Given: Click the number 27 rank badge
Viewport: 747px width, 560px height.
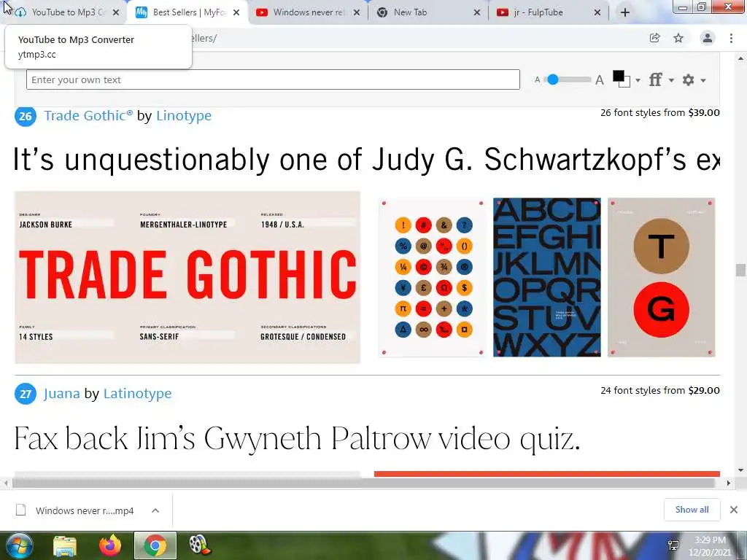Looking at the screenshot, I should point(26,394).
